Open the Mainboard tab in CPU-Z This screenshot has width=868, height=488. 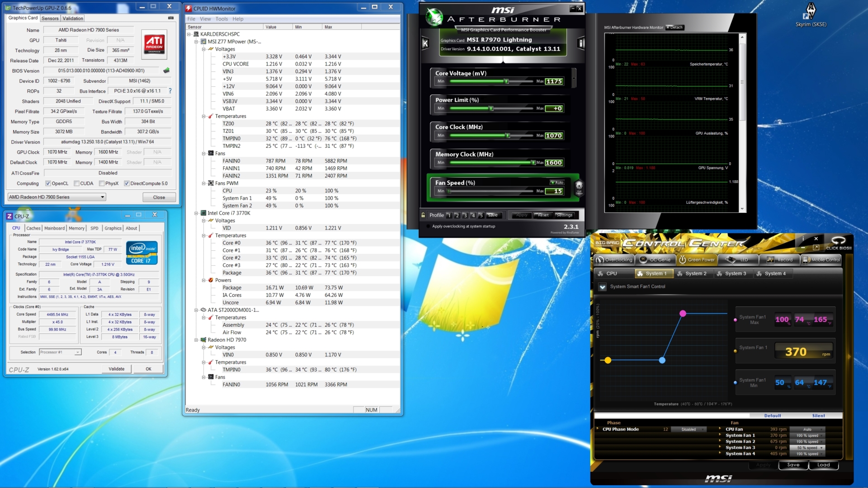pyautogui.click(x=54, y=228)
